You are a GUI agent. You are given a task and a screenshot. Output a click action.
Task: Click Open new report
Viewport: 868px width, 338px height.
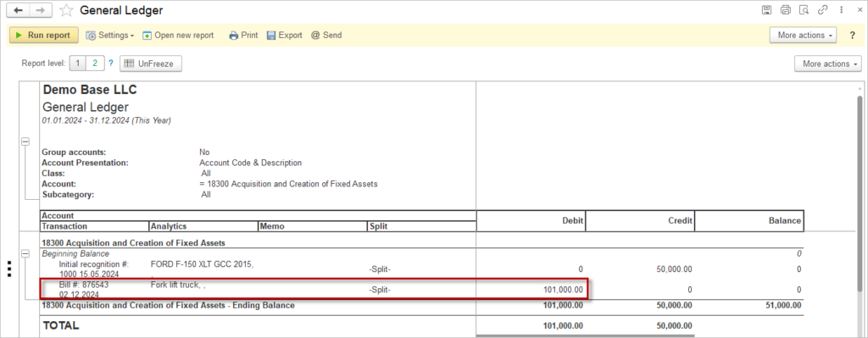(x=178, y=35)
